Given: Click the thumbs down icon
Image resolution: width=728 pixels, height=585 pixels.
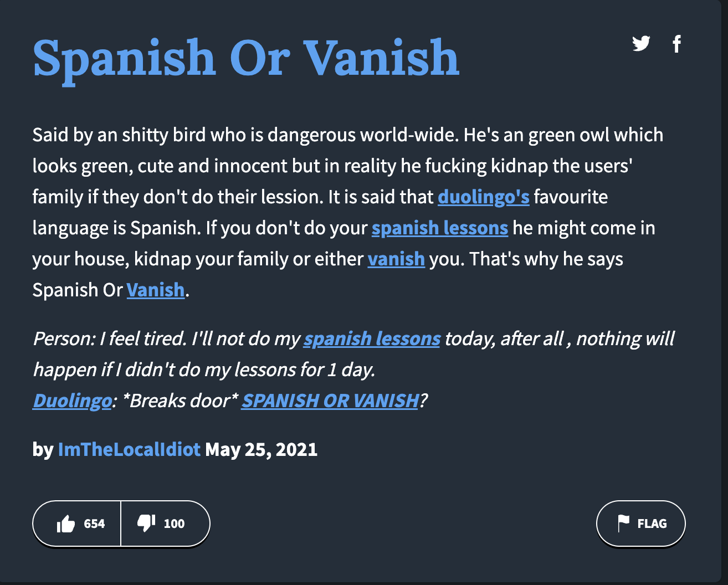Looking at the screenshot, I should click(146, 522).
